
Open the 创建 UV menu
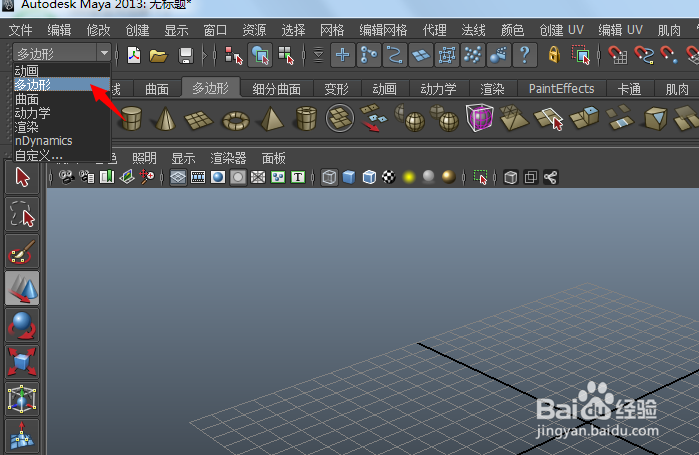pyautogui.click(x=561, y=30)
